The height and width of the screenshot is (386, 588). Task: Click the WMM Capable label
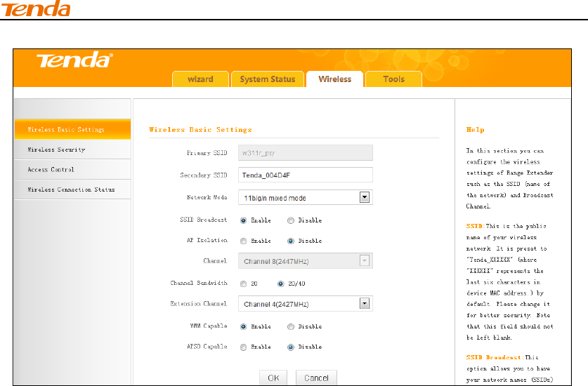pos(209,326)
